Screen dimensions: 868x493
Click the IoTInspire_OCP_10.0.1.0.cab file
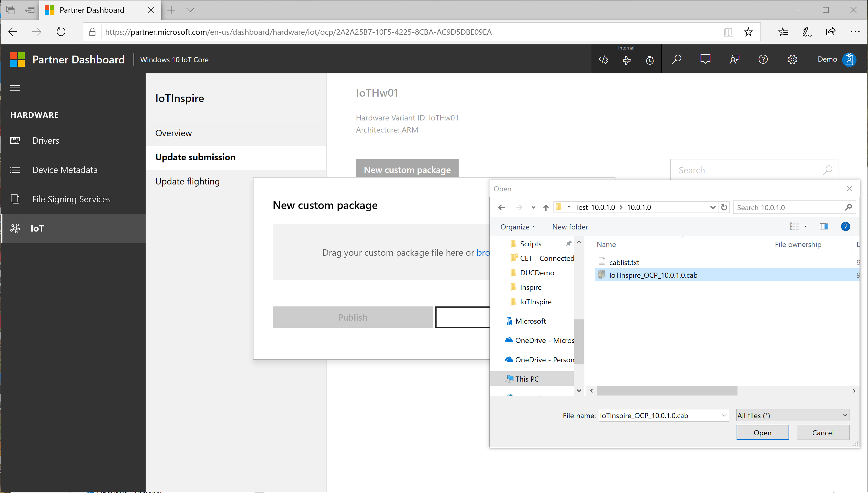pyautogui.click(x=653, y=274)
